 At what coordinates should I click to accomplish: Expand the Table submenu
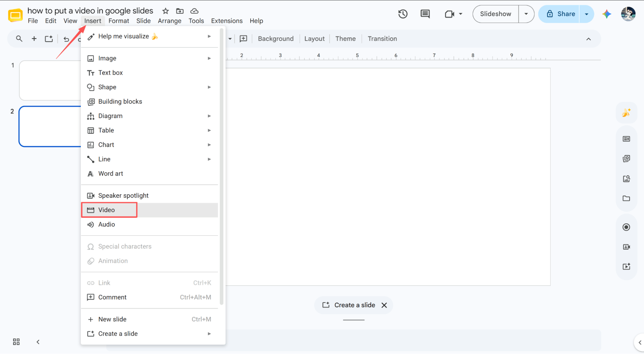coord(209,130)
